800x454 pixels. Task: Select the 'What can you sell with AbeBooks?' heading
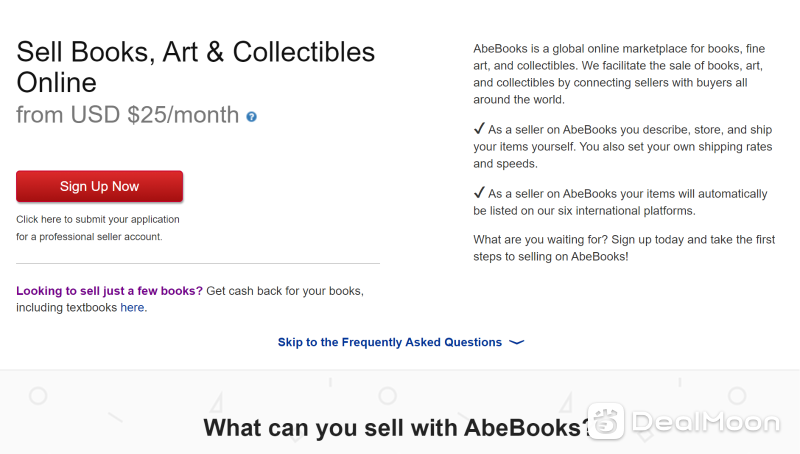pos(397,427)
